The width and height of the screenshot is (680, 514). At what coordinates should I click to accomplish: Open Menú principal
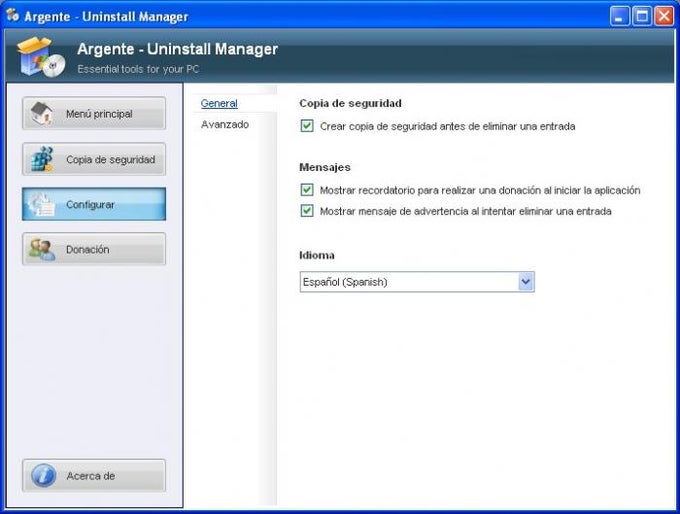94,113
